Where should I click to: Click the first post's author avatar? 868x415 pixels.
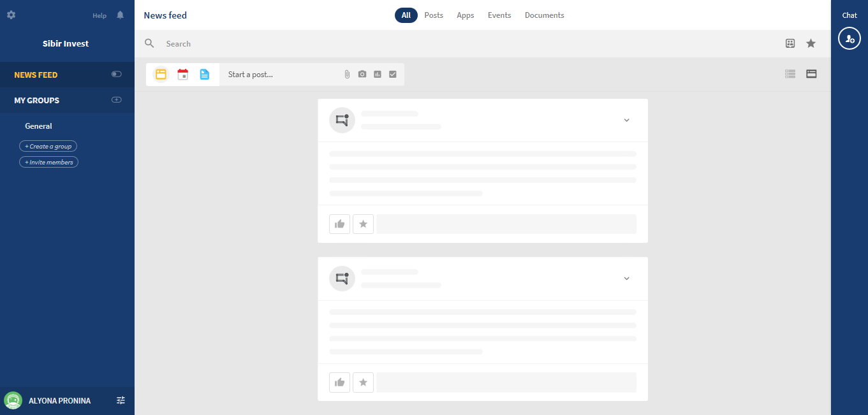click(342, 120)
